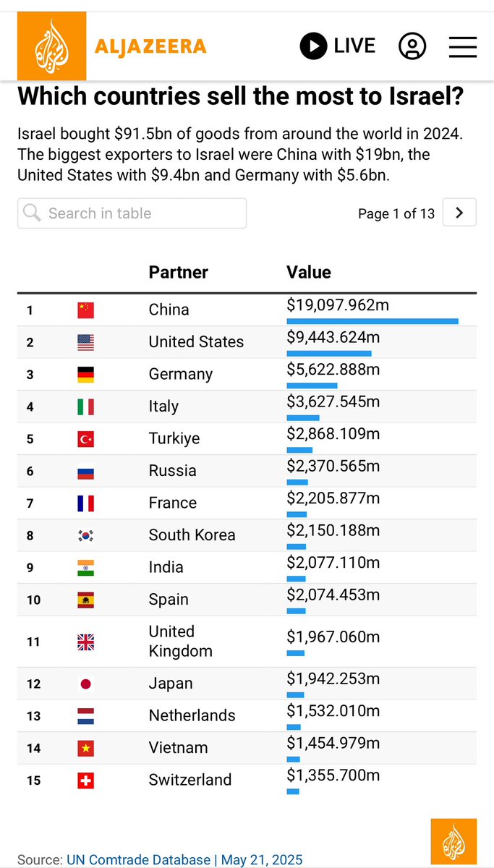Click the Italy flag icon
Viewport: 494px width, 868px height.
pyautogui.click(x=85, y=407)
